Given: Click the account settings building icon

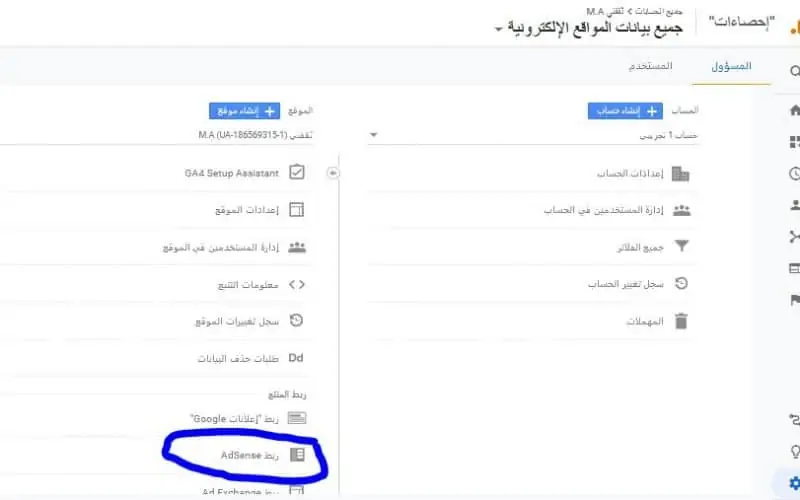Looking at the screenshot, I should click(x=681, y=174).
